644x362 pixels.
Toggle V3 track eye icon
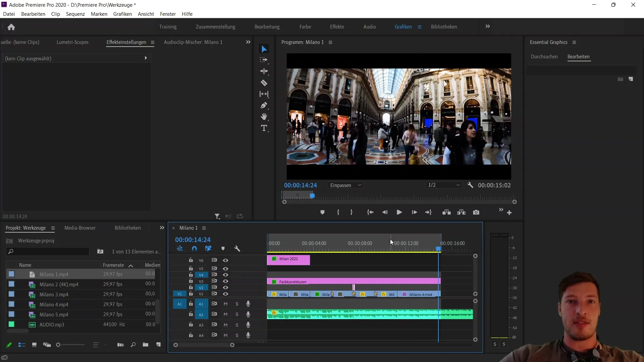click(225, 281)
